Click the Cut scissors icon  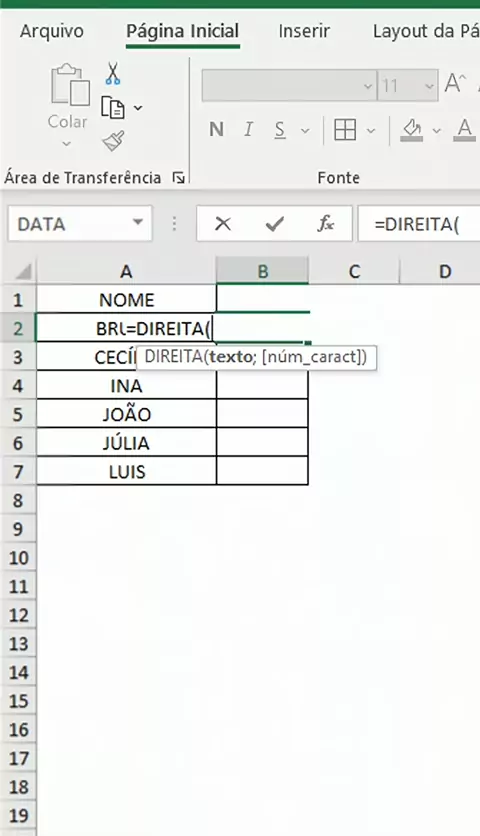pos(113,74)
